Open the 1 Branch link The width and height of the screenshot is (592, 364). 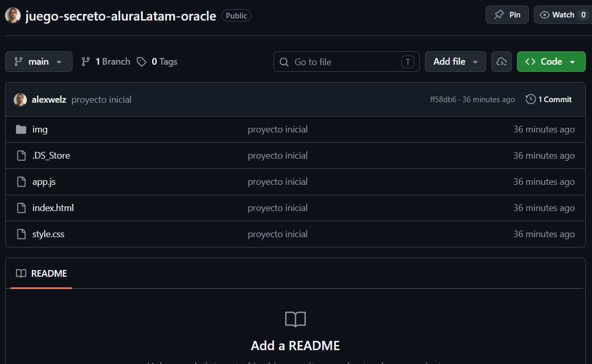click(106, 62)
